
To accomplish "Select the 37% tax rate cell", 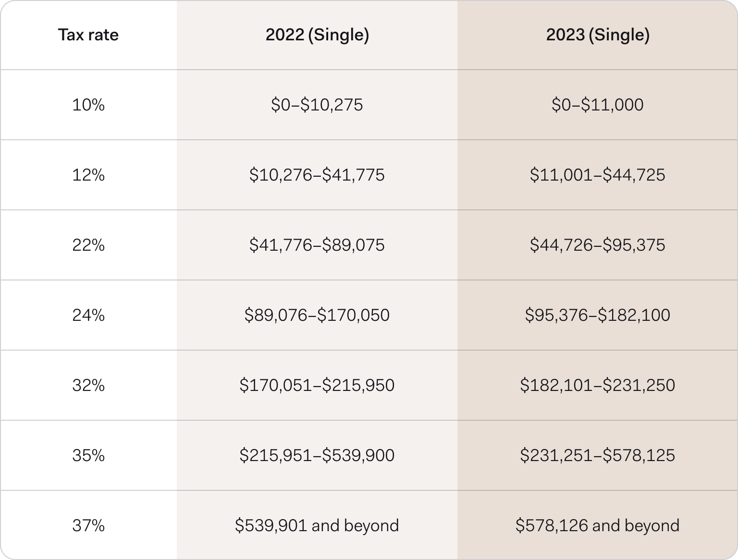I will [88, 525].
